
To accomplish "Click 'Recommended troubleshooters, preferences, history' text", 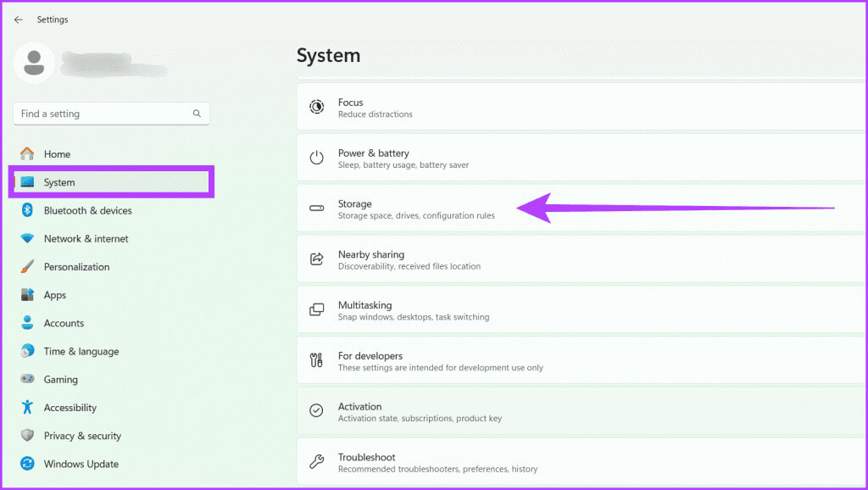I will (x=438, y=469).
